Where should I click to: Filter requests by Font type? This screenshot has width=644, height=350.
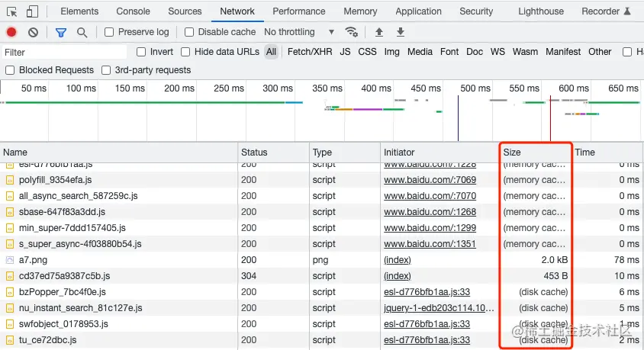[x=449, y=52]
